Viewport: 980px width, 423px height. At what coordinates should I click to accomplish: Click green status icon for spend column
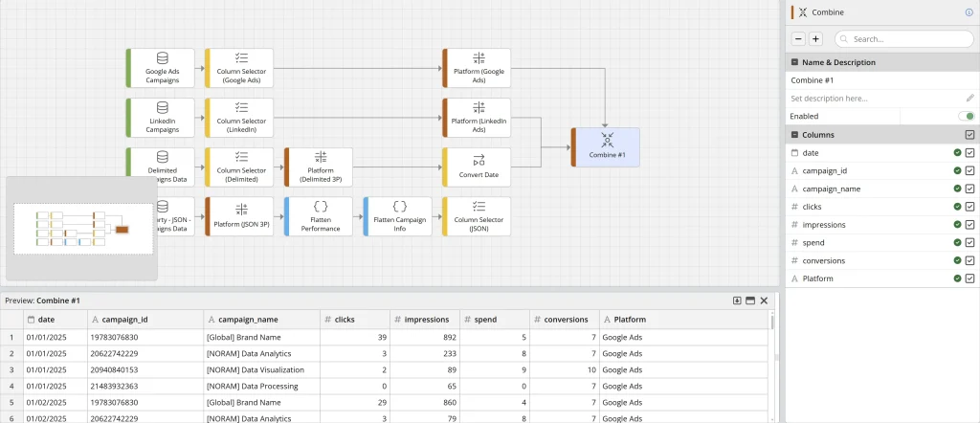(957, 242)
